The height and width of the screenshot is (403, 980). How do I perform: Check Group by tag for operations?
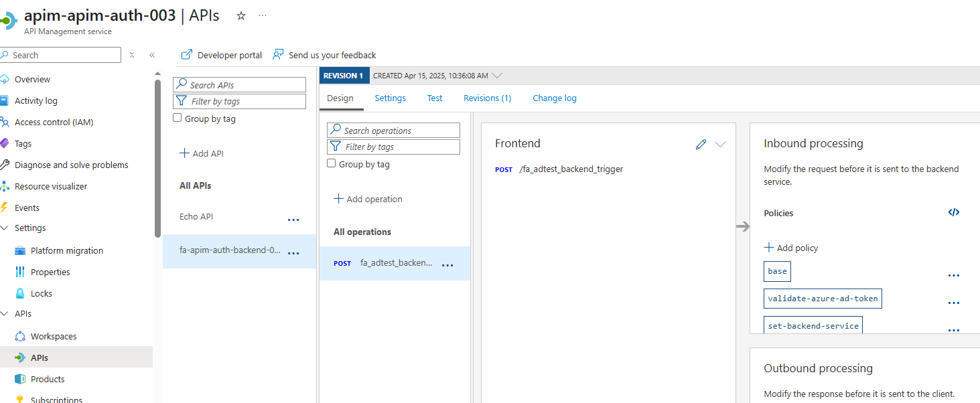(332, 163)
